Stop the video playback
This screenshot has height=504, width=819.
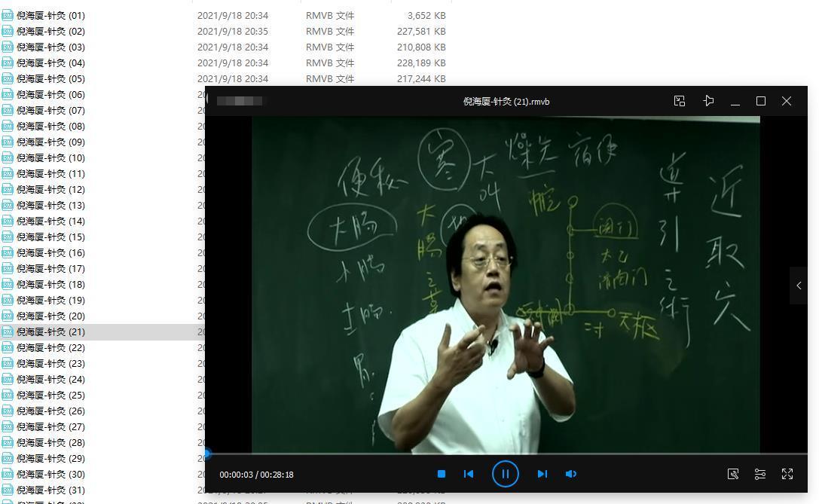(x=442, y=474)
